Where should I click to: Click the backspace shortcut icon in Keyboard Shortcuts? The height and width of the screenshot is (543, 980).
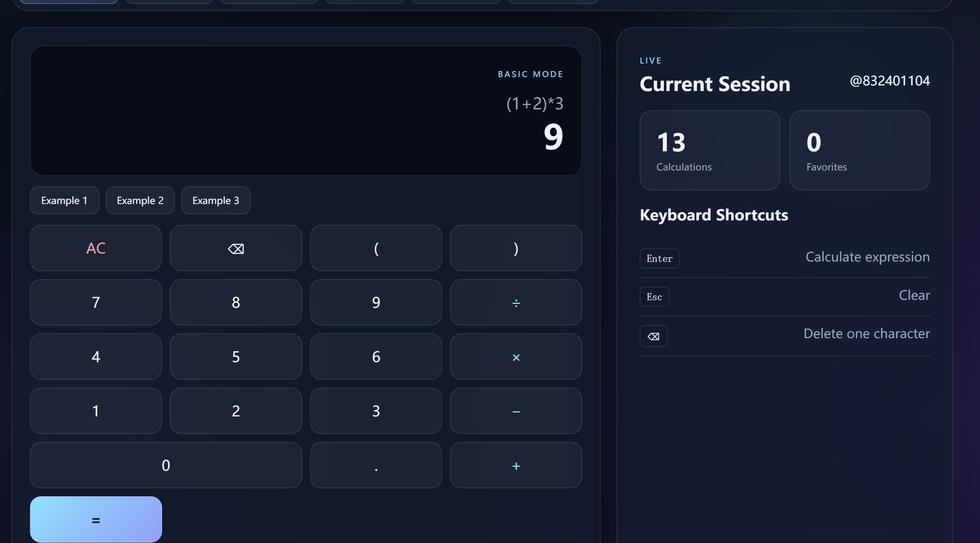point(653,336)
